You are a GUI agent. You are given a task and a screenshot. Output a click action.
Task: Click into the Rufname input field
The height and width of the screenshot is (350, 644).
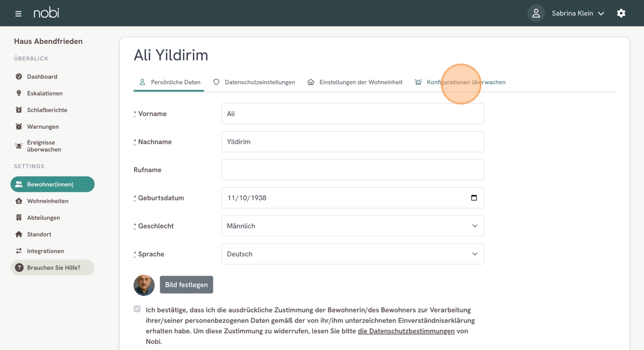(x=352, y=170)
